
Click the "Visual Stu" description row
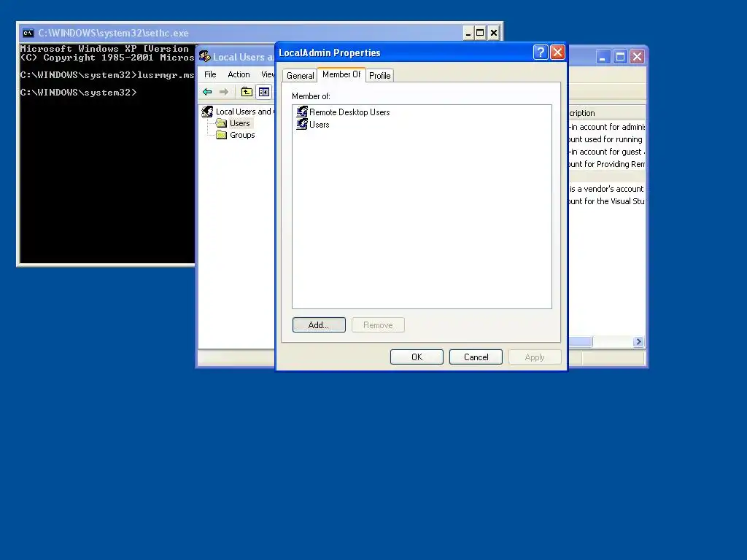coord(606,201)
